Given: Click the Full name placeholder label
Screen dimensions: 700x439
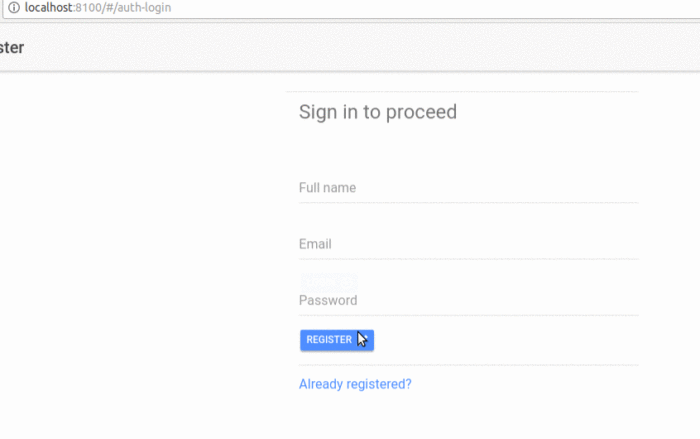Looking at the screenshot, I should pos(327,188).
